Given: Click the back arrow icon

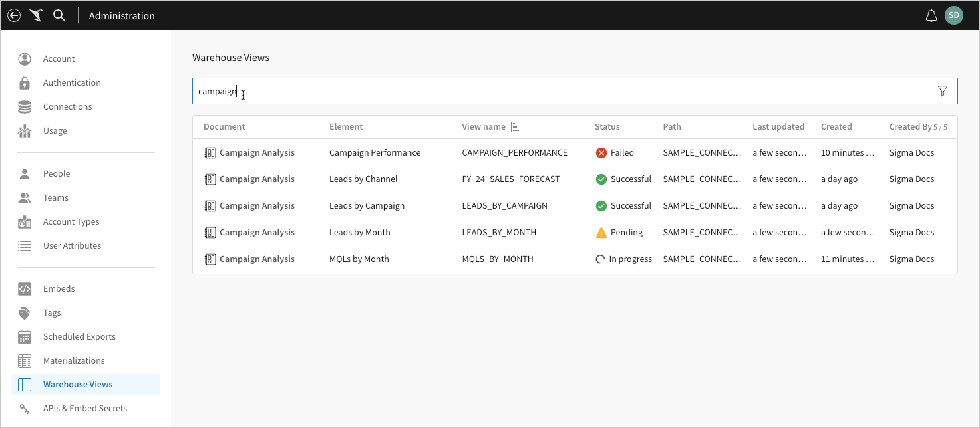Looking at the screenshot, I should tap(13, 15).
